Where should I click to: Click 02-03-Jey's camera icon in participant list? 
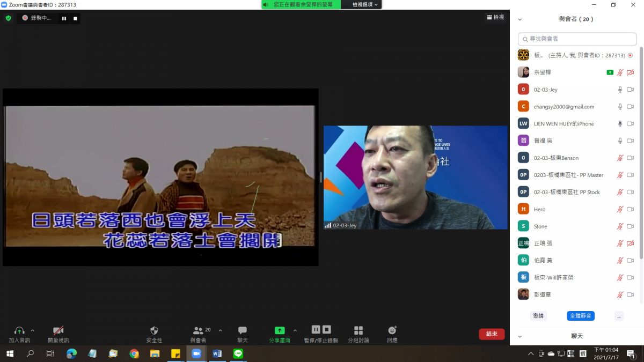pos(630,90)
